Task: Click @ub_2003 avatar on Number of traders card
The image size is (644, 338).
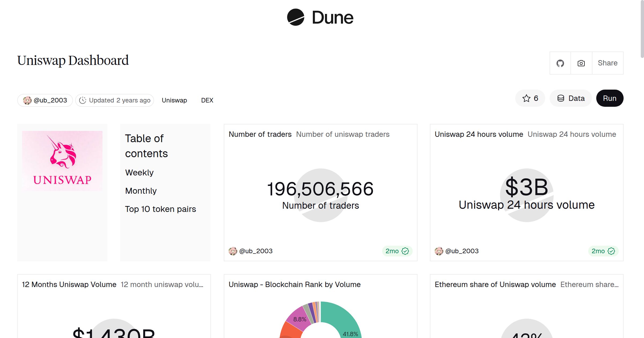Action: [233, 251]
